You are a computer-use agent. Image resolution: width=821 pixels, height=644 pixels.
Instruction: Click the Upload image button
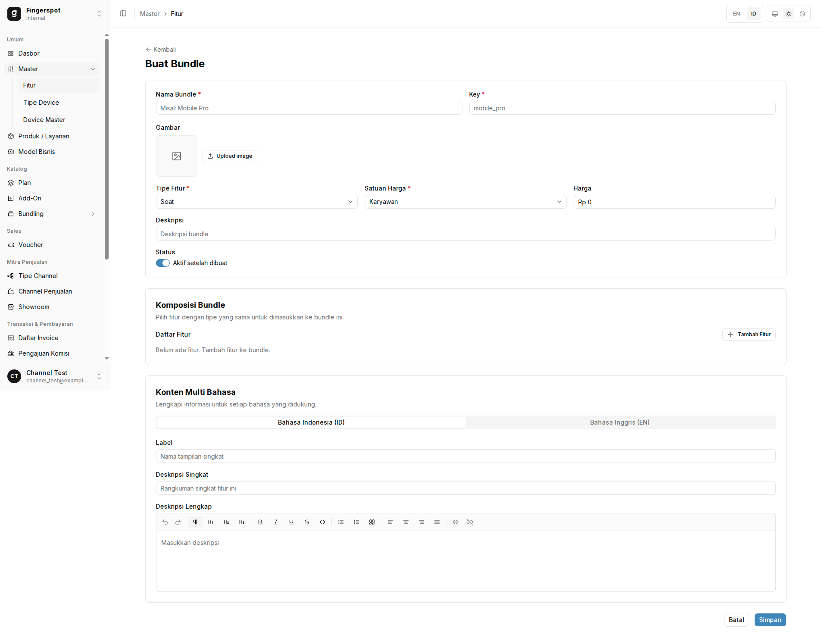tap(230, 156)
